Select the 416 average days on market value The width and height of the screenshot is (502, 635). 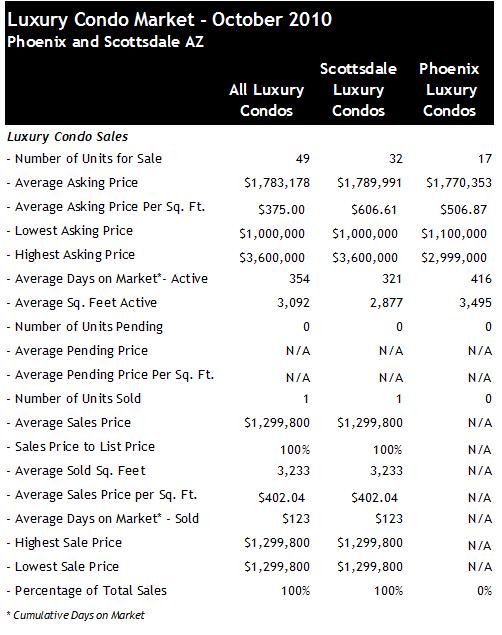481,279
